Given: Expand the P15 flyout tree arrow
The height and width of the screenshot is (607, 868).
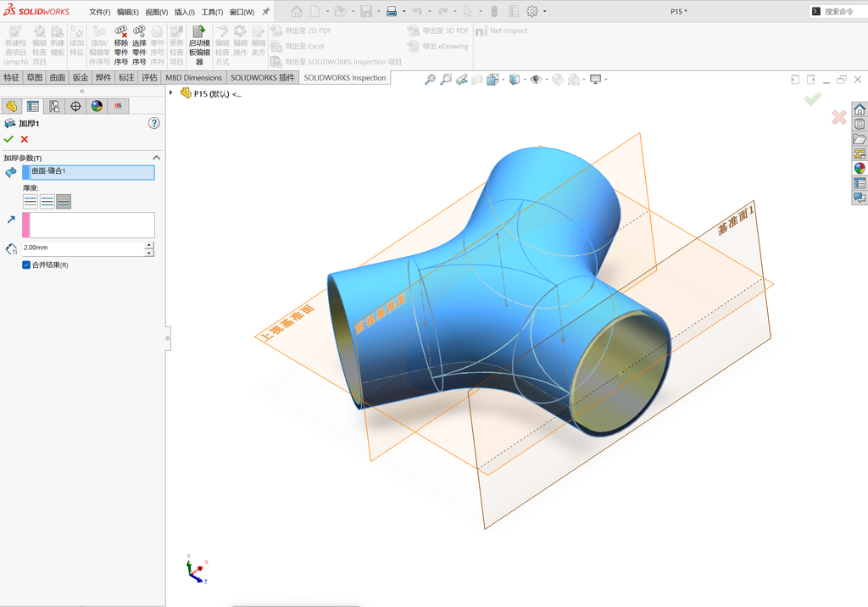Looking at the screenshot, I should [171, 93].
